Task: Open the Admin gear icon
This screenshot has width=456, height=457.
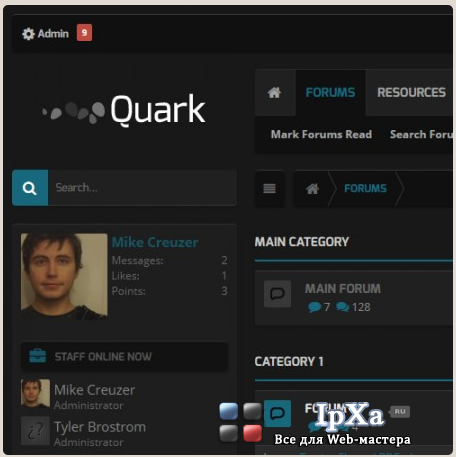Action: pyautogui.click(x=28, y=34)
